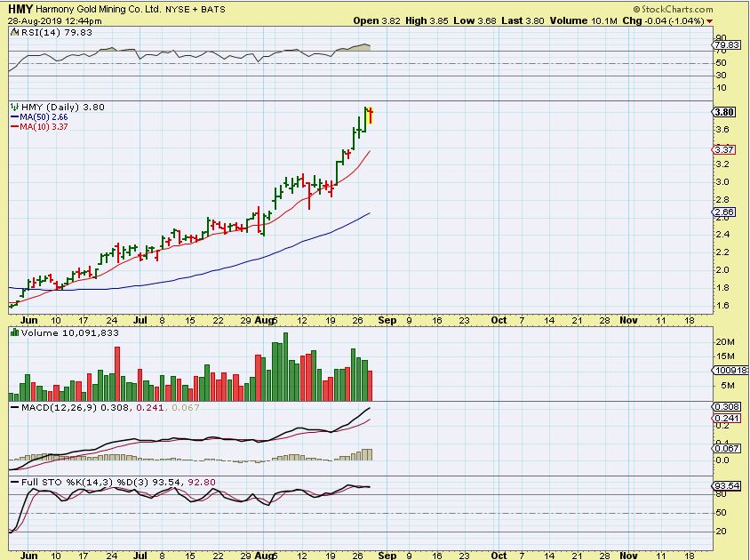Click the Harmony Gold Mining Co. Ltd. title
Viewport: 750px width, 560px height.
pos(98,9)
